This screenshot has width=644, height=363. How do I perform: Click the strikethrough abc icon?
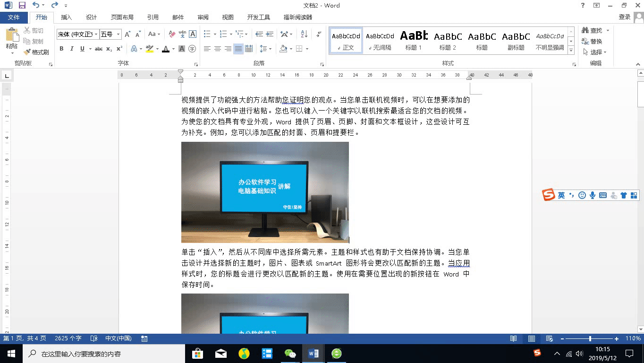(99, 49)
